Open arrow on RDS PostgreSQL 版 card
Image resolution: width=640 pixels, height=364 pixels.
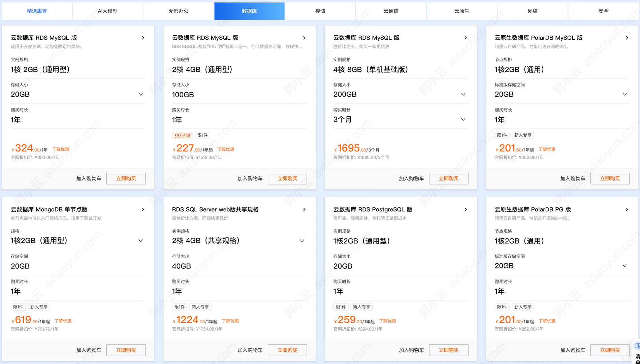(466, 209)
